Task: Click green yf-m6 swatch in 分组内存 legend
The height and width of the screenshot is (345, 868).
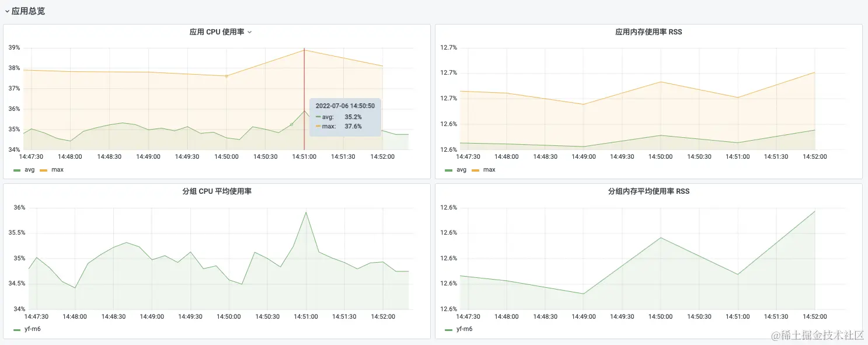Action: point(449,330)
